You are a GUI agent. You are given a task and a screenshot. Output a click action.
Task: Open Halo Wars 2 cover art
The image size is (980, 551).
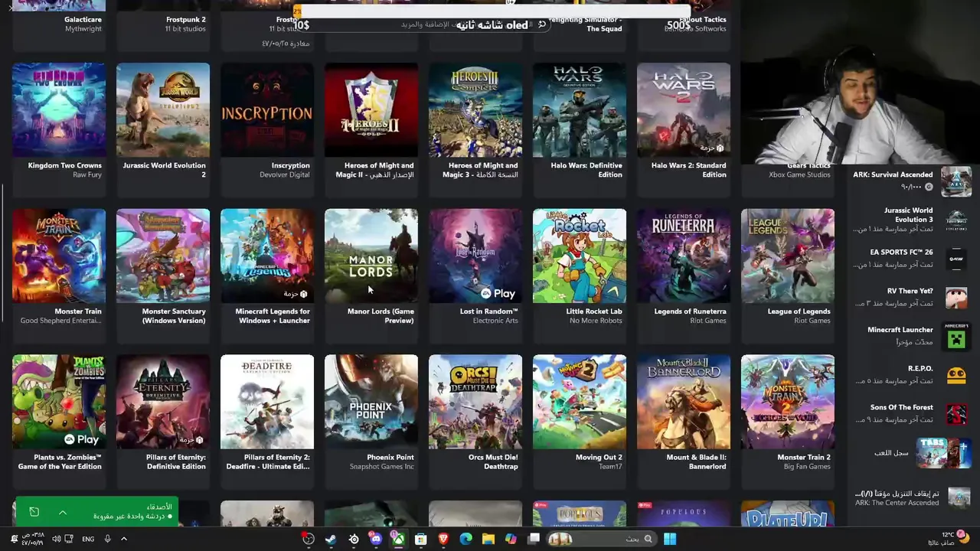click(684, 110)
